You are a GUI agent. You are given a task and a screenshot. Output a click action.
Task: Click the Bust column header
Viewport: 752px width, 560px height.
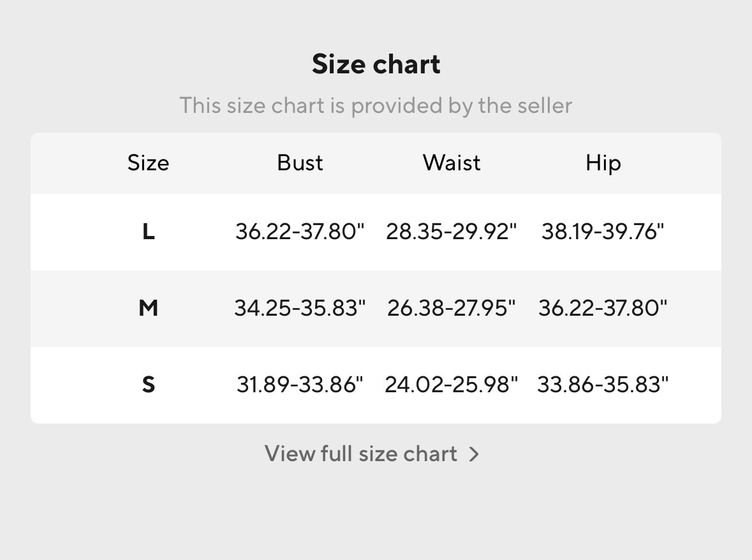300,163
